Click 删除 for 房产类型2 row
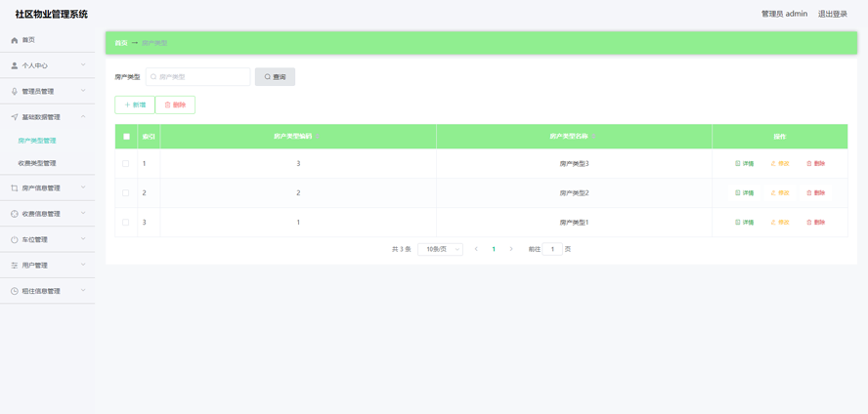Screen dimensions: 868x414 (x=816, y=193)
